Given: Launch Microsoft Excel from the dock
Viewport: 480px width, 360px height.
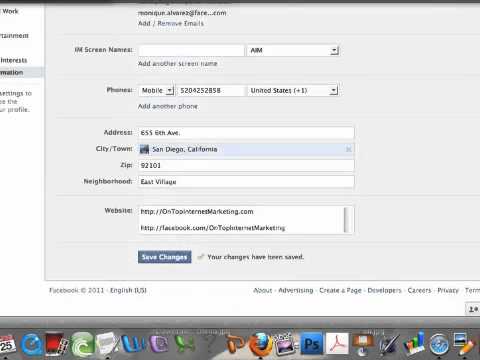Looking at the screenshot, I should [184, 344].
